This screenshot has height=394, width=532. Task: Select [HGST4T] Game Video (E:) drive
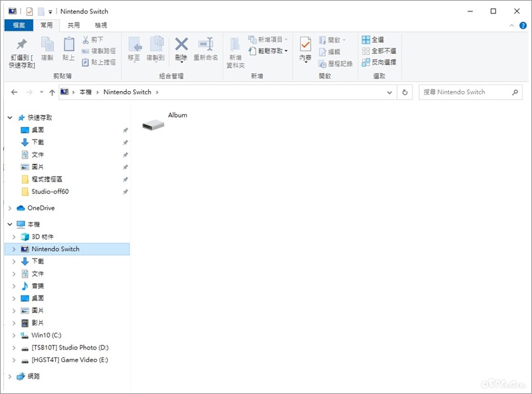click(x=70, y=359)
